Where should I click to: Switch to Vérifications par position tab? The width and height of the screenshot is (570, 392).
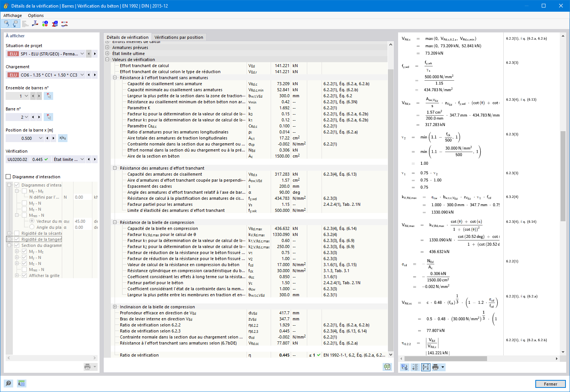(179, 37)
